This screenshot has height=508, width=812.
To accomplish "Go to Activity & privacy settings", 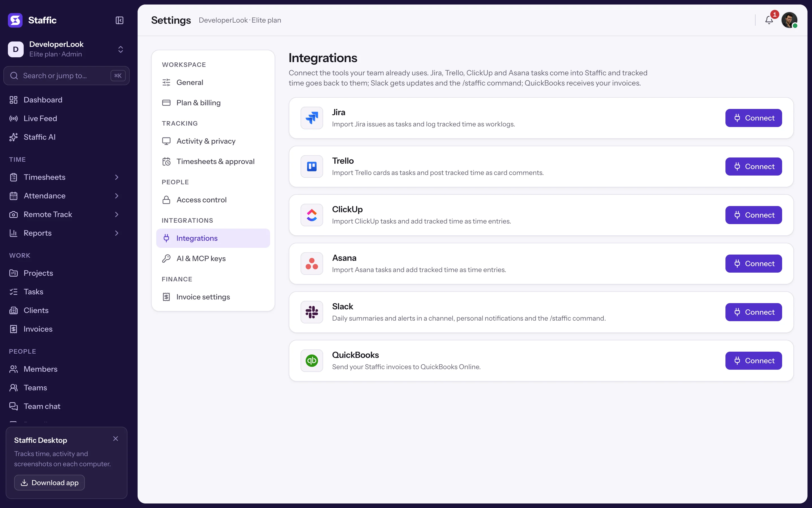I will click(x=213, y=141).
